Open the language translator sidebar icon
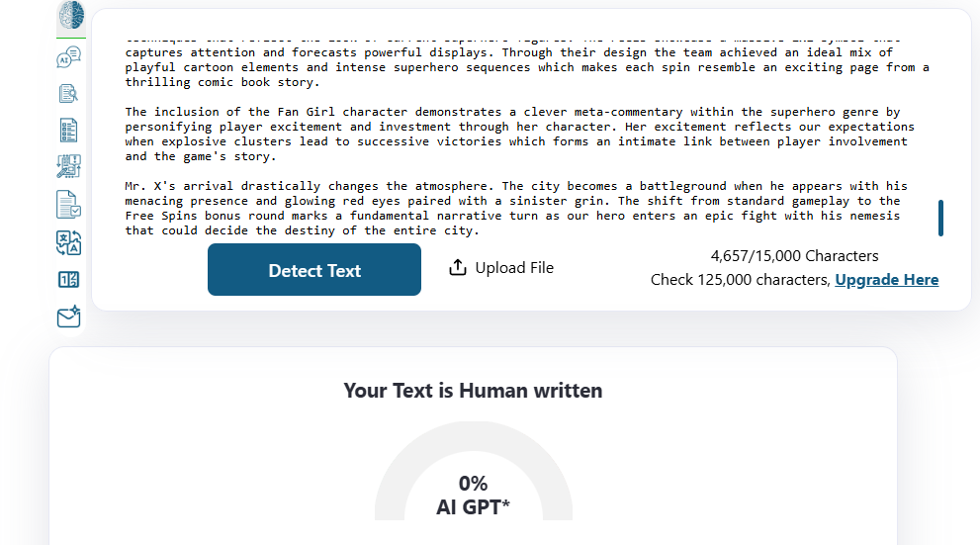 point(69,243)
